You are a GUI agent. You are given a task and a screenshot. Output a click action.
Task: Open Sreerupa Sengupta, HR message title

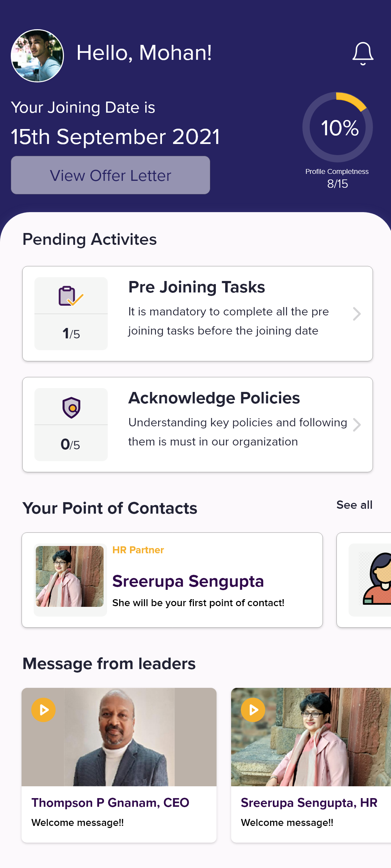[x=309, y=803]
